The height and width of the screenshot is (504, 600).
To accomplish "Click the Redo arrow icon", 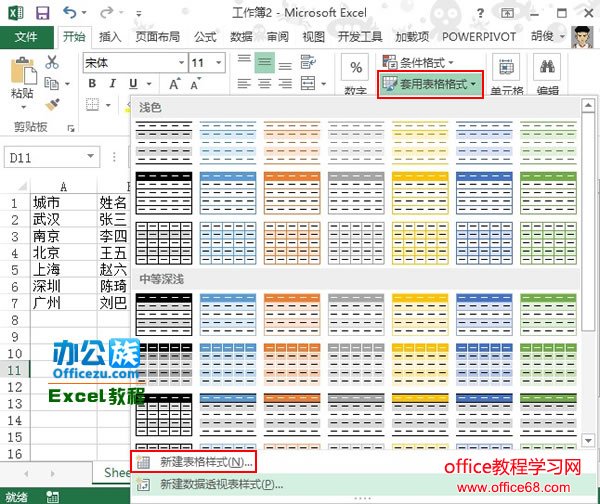I will point(107,13).
